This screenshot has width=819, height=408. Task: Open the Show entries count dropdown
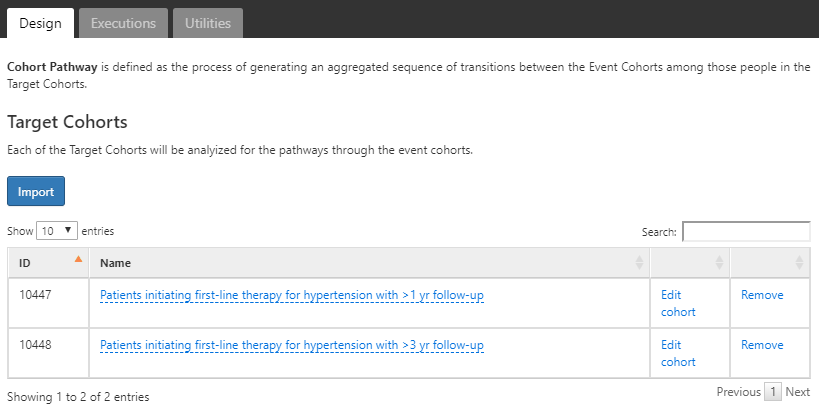pos(57,231)
